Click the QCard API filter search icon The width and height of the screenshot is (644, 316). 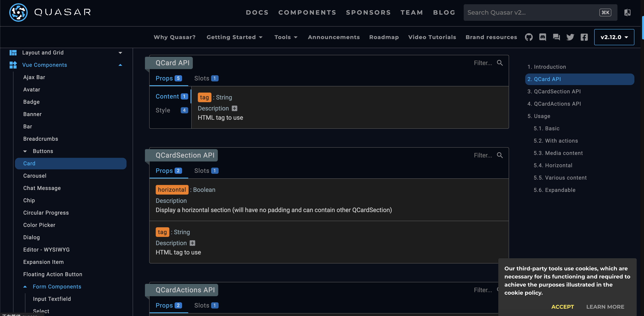click(x=500, y=63)
